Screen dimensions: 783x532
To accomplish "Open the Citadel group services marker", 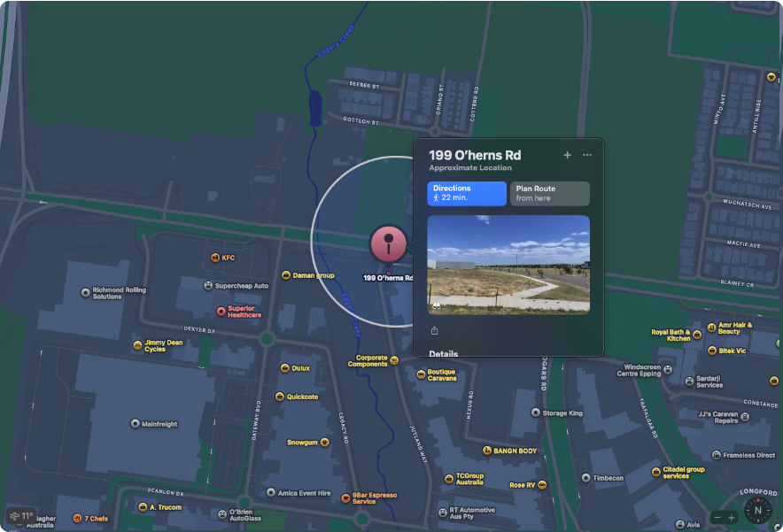I will (656, 472).
